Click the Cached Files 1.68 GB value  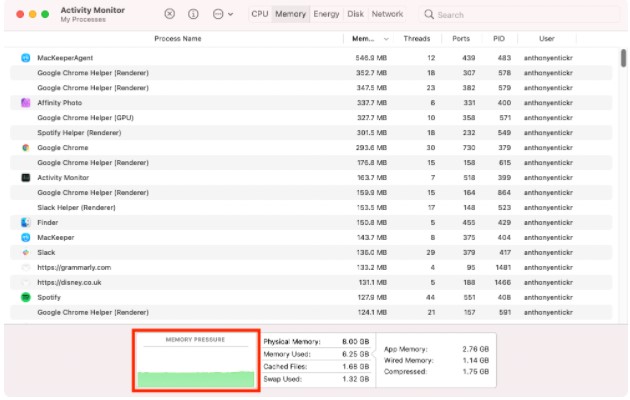pyautogui.click(x=356, y=367)
